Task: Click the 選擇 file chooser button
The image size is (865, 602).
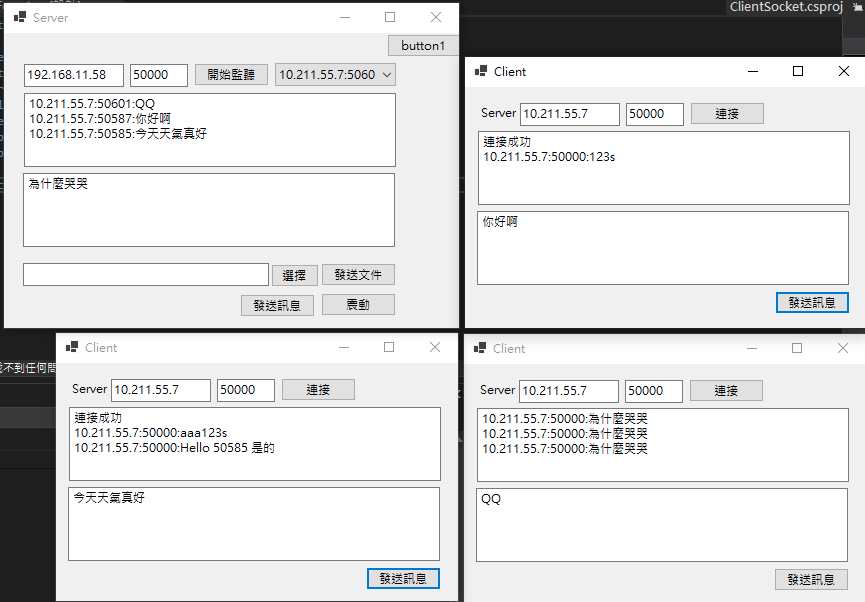Action: point(295,275)
